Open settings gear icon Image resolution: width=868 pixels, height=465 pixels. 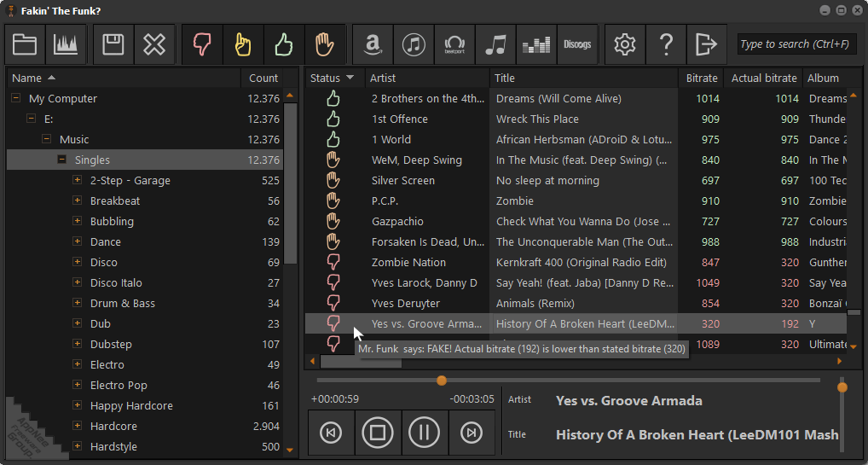[625, 44]
